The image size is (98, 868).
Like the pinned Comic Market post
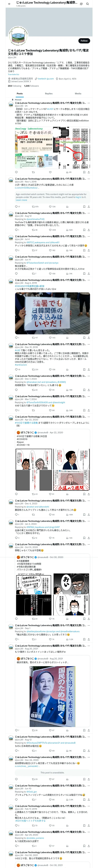click(50, 172)
